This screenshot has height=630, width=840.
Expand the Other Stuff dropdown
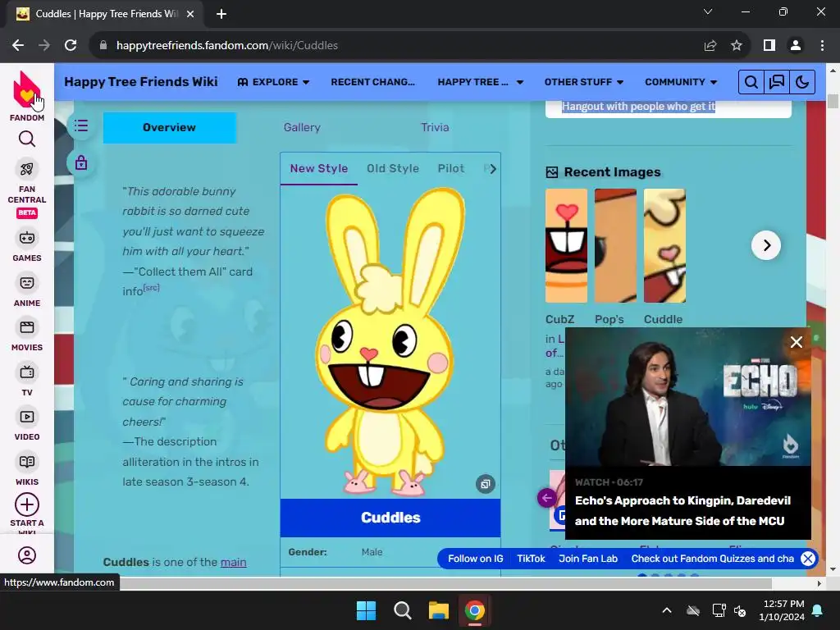point(584,82)
